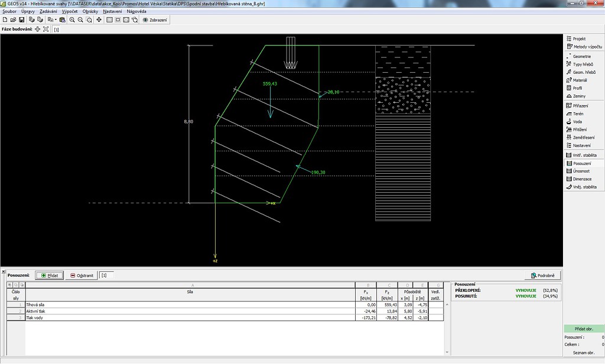
Task: Open the Výpočet menu
Action: 69,11
